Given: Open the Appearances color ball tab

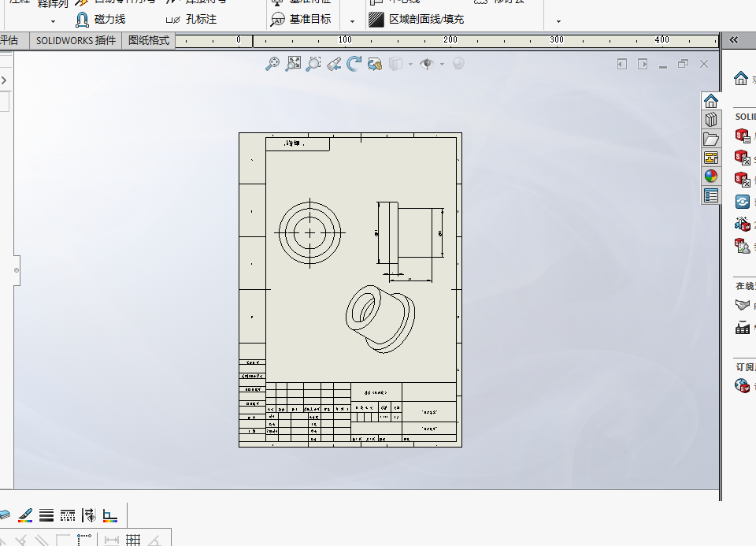Looking at the screenshot, I should (x=710, y=176).
